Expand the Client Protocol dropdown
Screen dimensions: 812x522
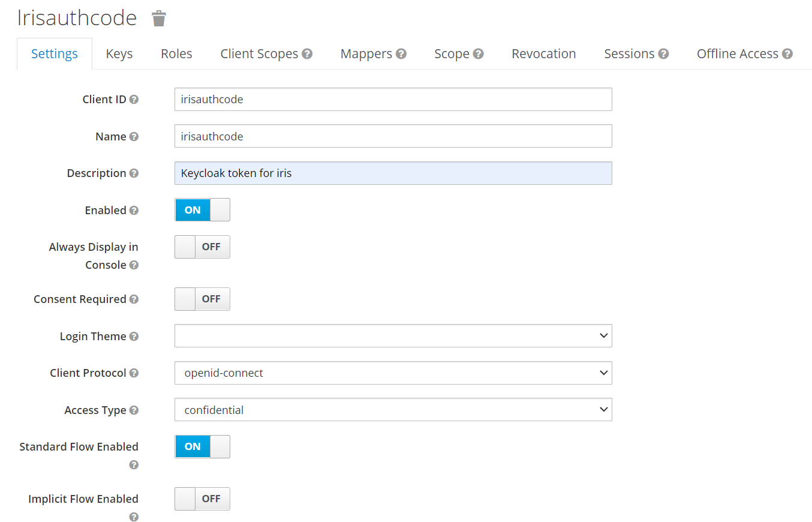(x=393, y=373)
